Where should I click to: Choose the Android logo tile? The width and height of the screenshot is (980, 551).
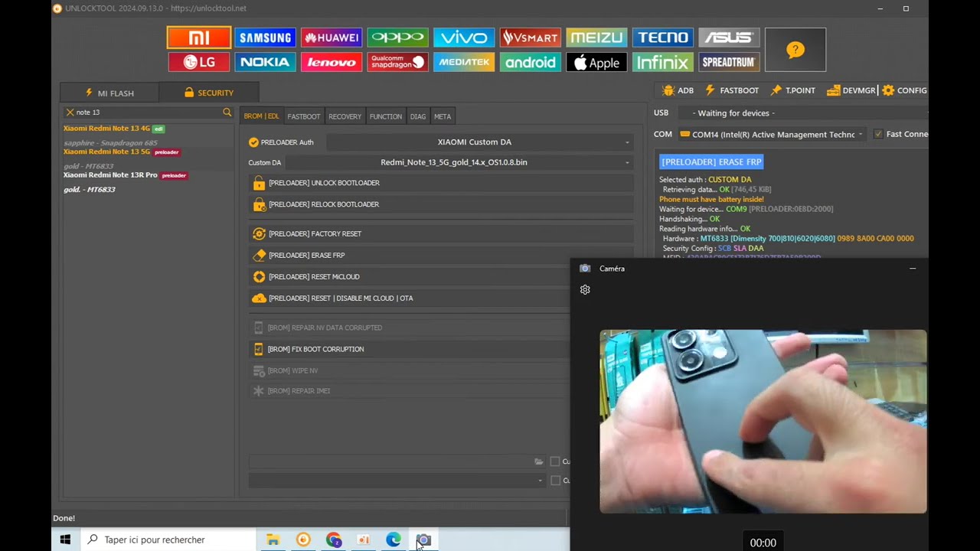531,62
